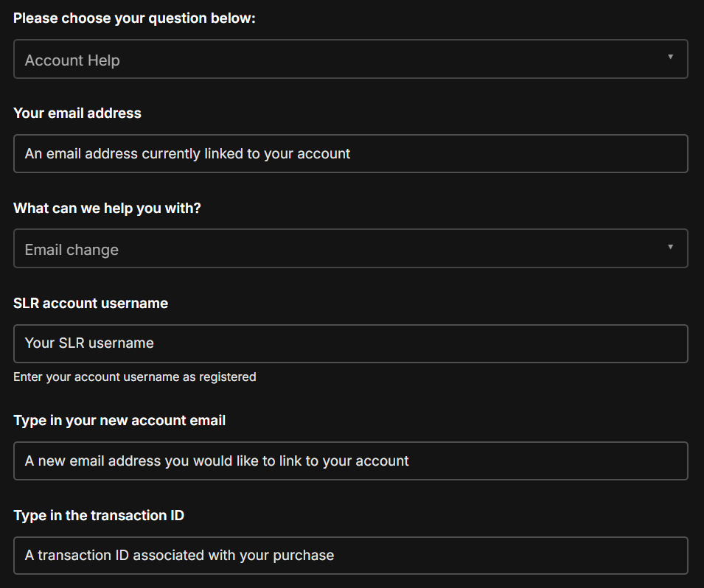This screenshot has width=704, height=588.
Task: Click the placeholder about linking a new email
Action: [x=217, y=461]
